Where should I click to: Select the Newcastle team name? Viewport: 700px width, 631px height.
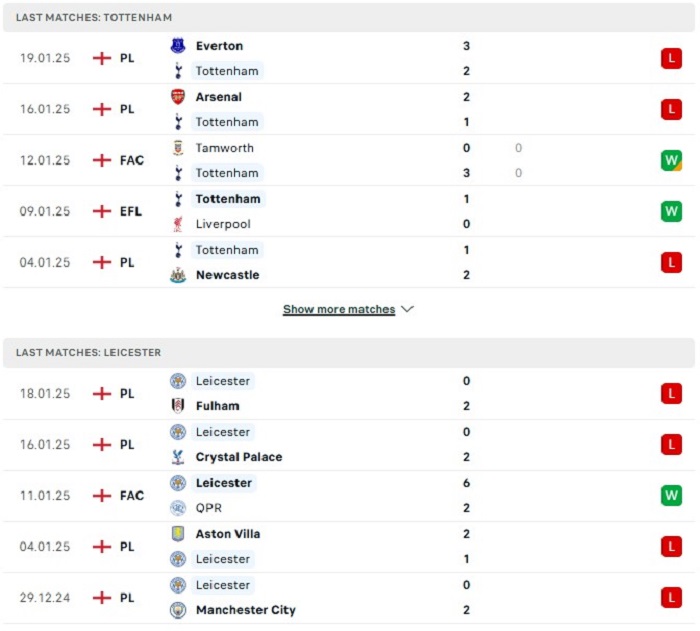[x=227, y=275]
